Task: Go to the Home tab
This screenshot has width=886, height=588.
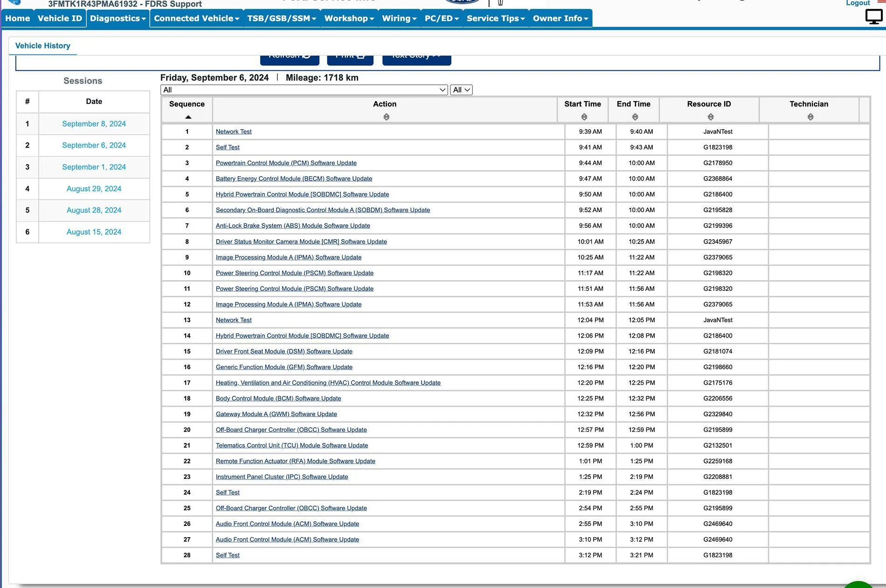Action: tap(18, 18)
